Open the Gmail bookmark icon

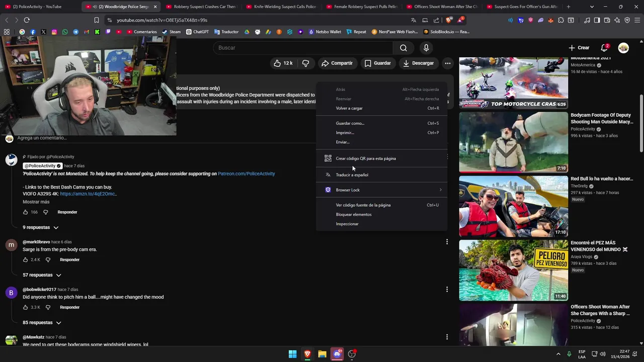(x=87, y=32)
